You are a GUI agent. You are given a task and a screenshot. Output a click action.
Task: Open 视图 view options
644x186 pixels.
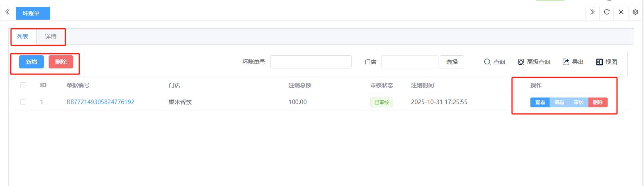(x=606, y=62)
